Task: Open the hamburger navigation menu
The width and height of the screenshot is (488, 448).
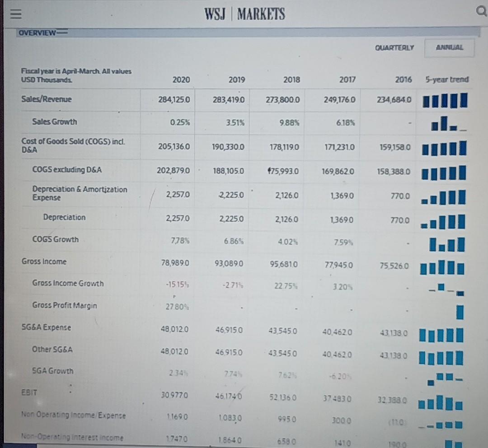Action: coord(15,14)
